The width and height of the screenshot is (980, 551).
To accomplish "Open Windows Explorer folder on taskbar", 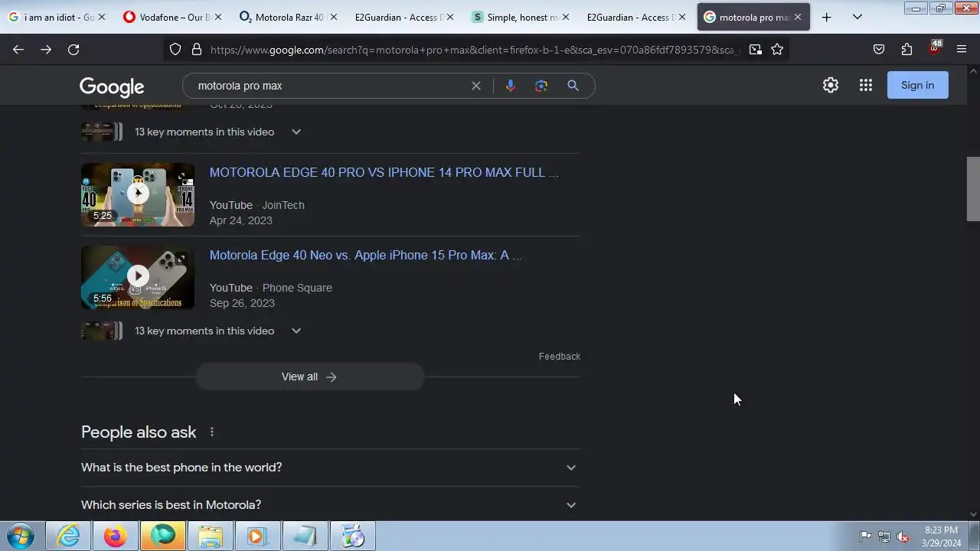I will (x=210, y=536).
